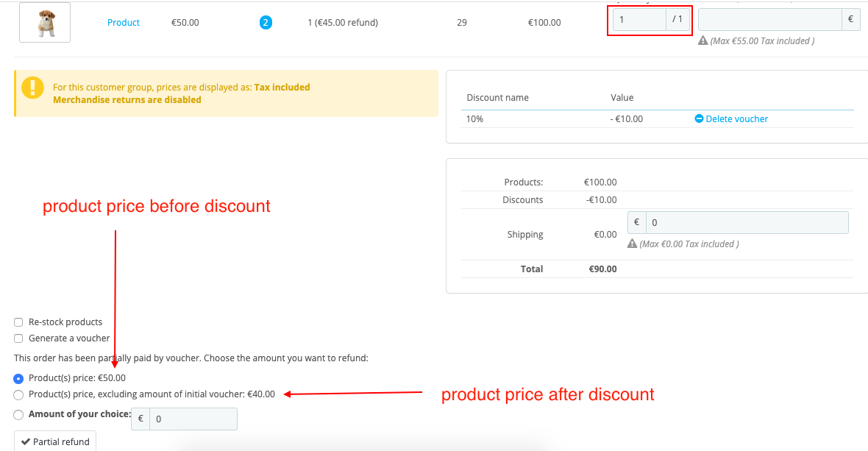Click the refund amount field near Max €55.00
Screen dimensions: 868x451
click(770, 19)
